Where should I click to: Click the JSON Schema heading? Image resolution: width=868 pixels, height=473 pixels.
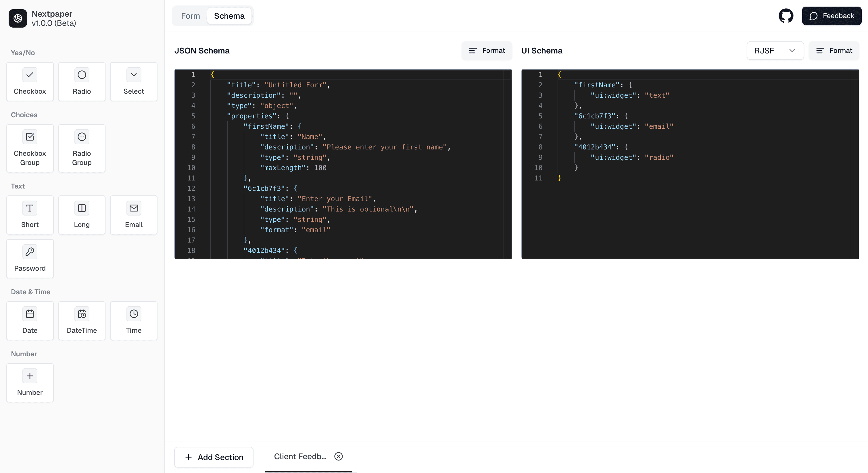coord(202,51)
